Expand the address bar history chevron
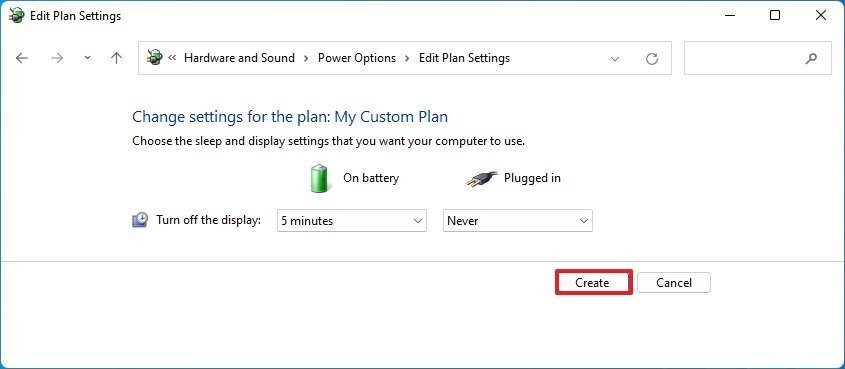This screenshot has width=845, height=369. [614, 59]
